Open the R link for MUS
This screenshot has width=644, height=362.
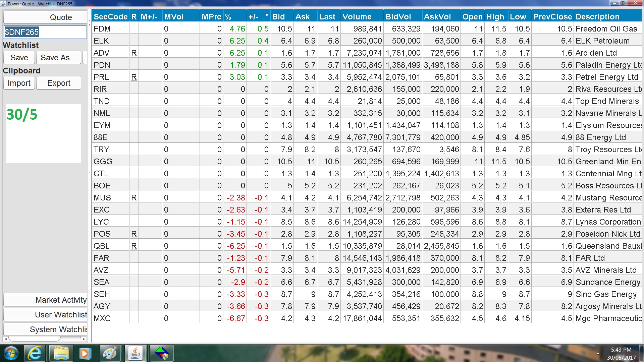point(134,198)
